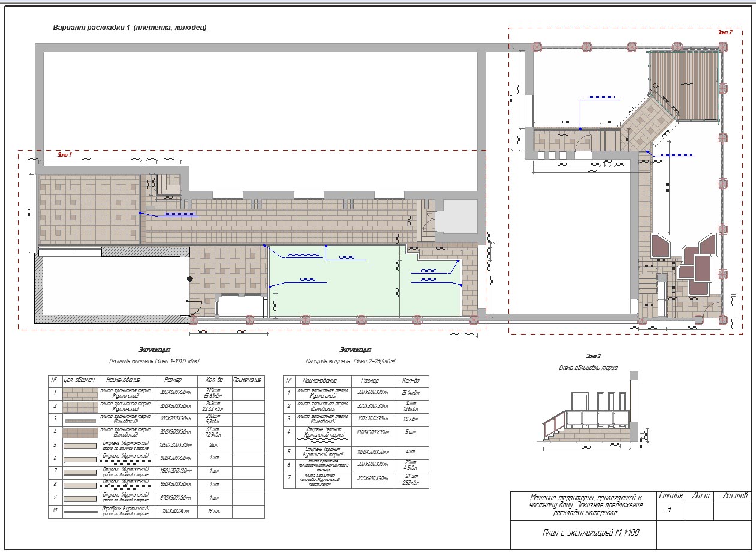Click the legend swatch in Zone 1 row 4
Viewport: 756px width, 553px height.
80,433
